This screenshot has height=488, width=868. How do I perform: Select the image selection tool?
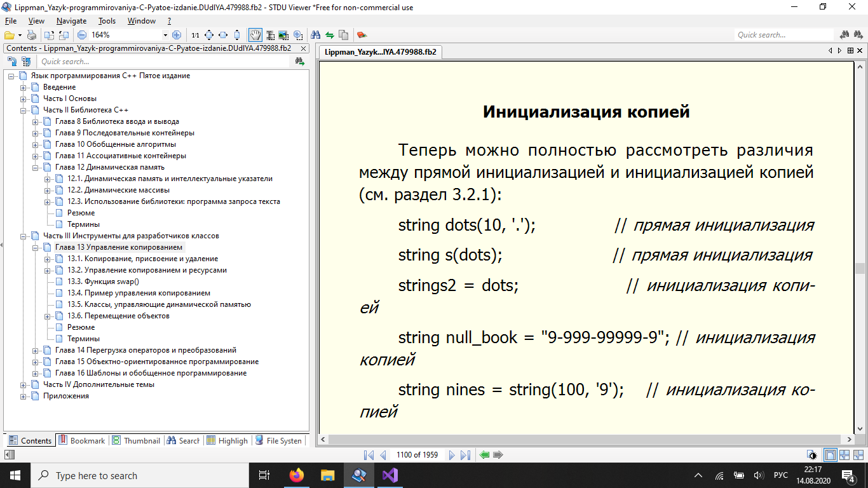283,35
